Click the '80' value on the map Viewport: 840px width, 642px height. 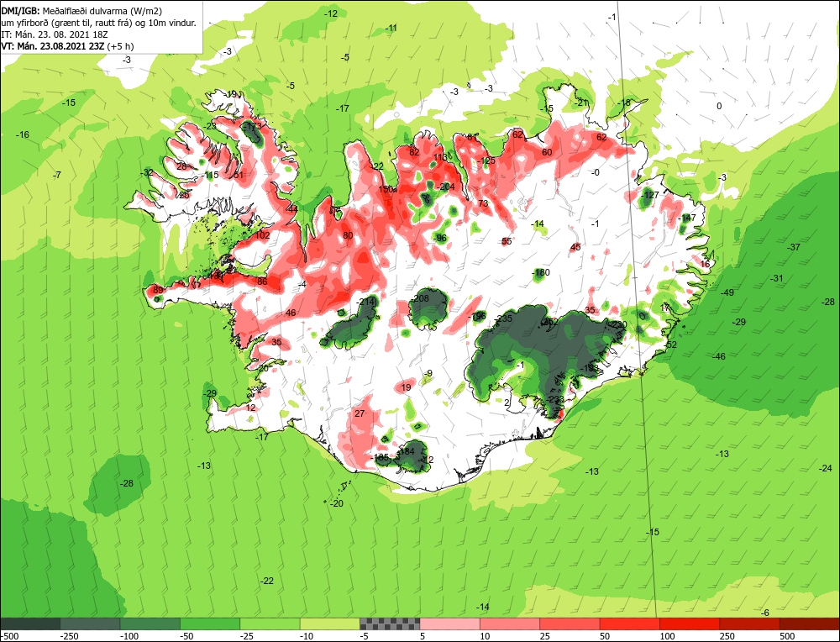348,235
